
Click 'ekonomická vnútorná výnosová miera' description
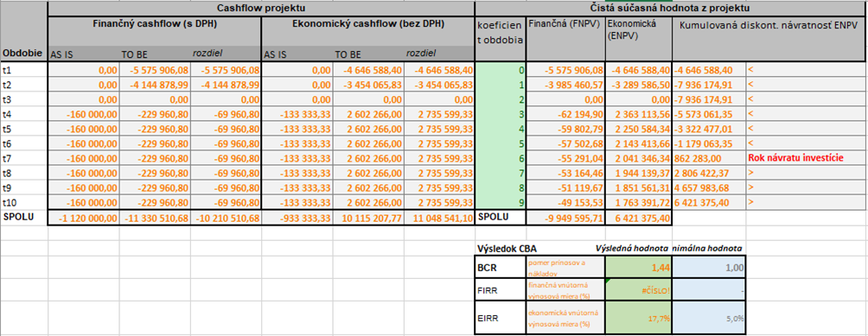pyautogui.click(x=565, y=317)
